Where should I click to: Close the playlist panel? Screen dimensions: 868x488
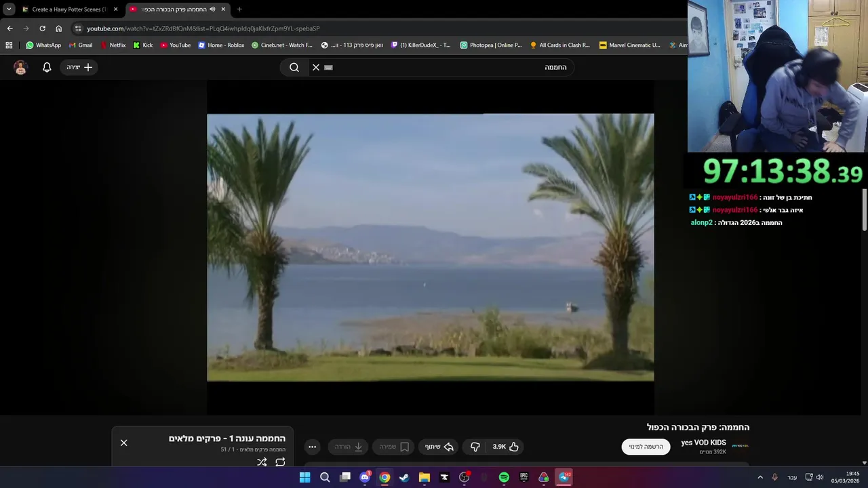point(123,443)
